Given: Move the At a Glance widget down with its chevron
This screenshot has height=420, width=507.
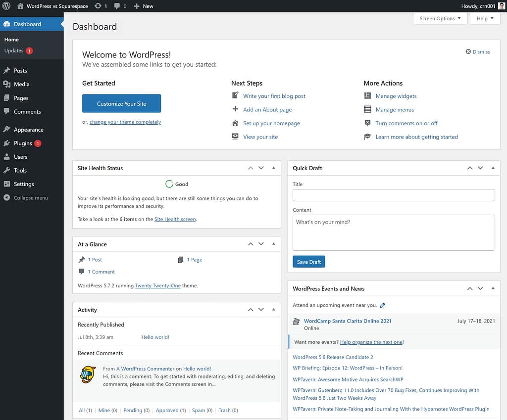Looking at the screenshot, I should pyautogui.click(x=261, y=243).
